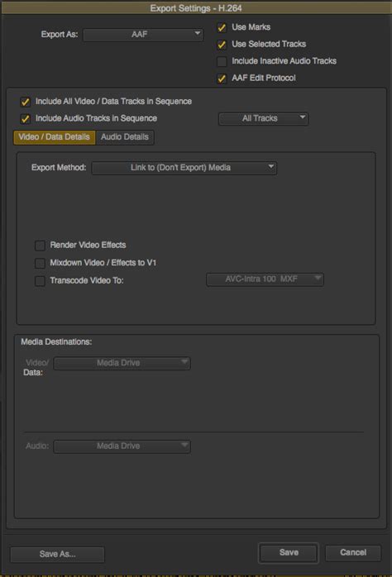Uncheck Include All Video / Data Tracks in Sequence
The height and width of the screenshot is (577, 392).
tap(26, 102)
